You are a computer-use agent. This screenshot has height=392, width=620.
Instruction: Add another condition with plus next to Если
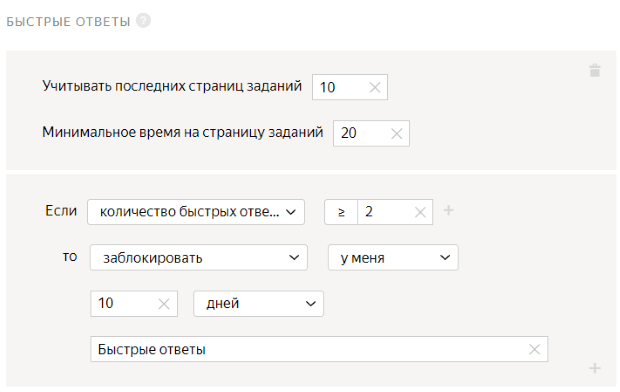448,210
